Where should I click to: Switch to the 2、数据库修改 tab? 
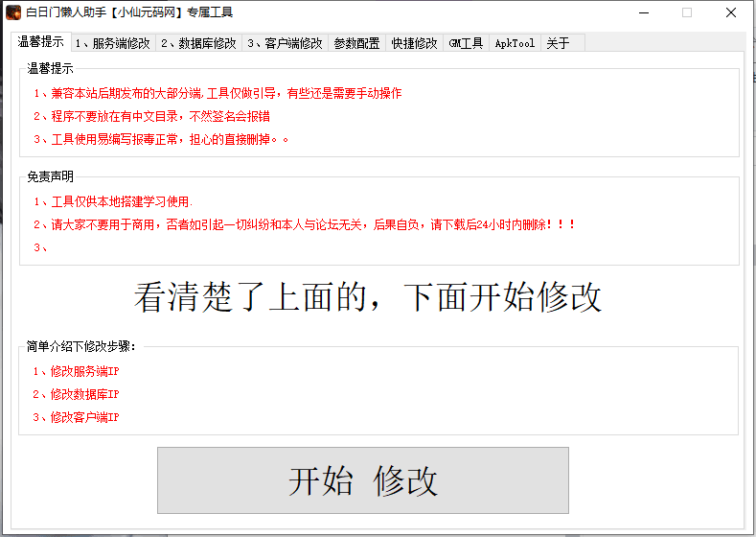[x=198, y=43]
